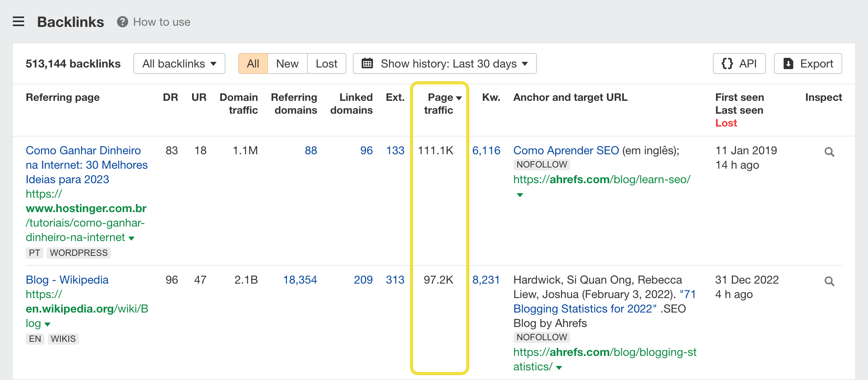Open the en.wikipedia.org/wiki/Blog URL
868x380 pixels.
(x=87, y=308)
